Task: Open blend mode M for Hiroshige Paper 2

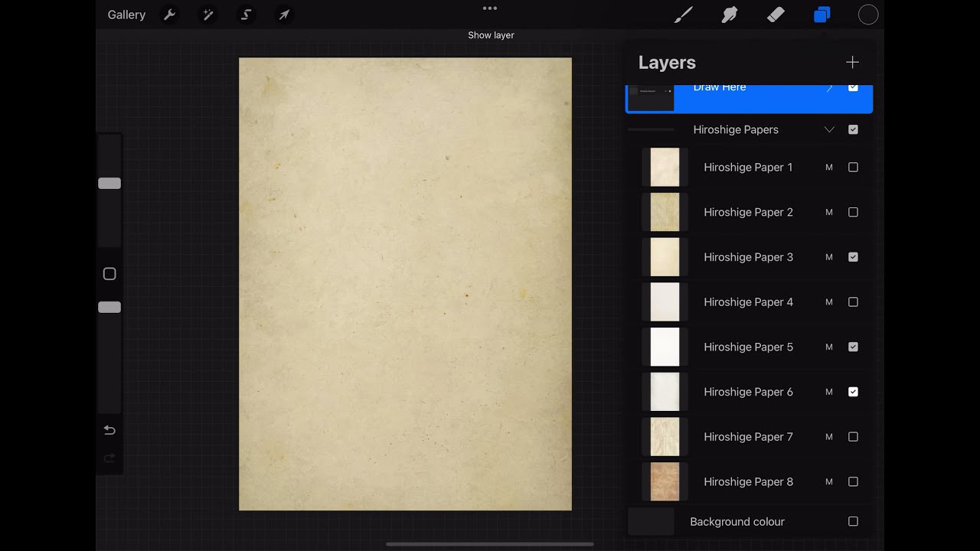Action: tap(829, 212)
